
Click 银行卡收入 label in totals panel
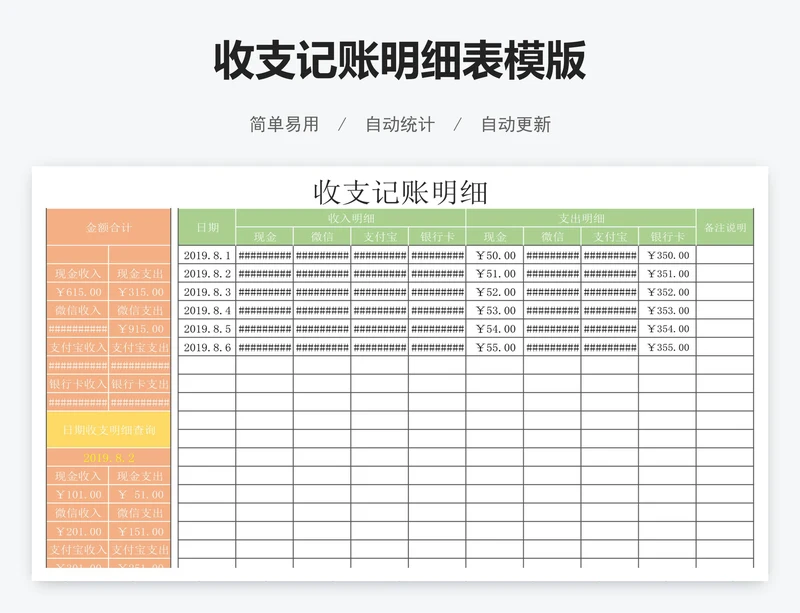[x=78, y=384]
